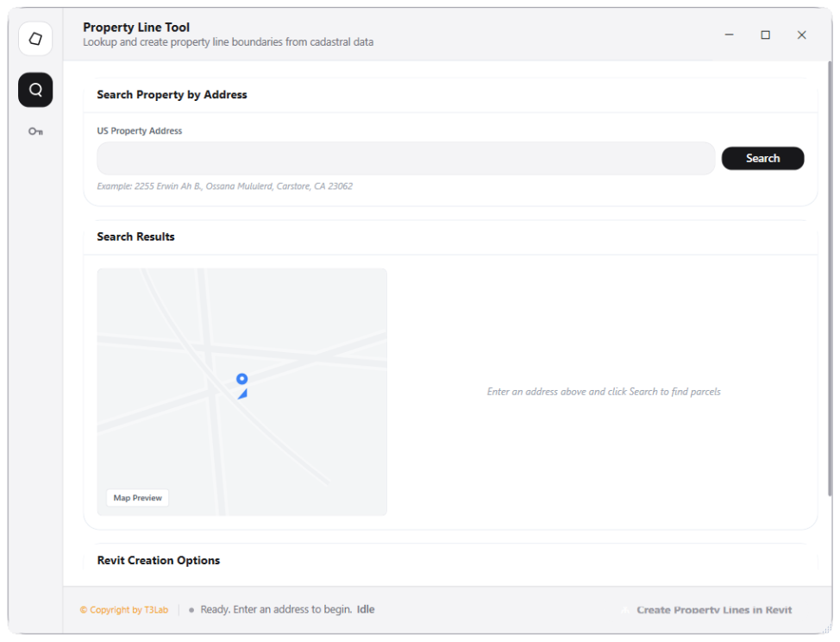Click the Search Property by Address heading
This screenshot has height=642, width=840.
point(172,95)
